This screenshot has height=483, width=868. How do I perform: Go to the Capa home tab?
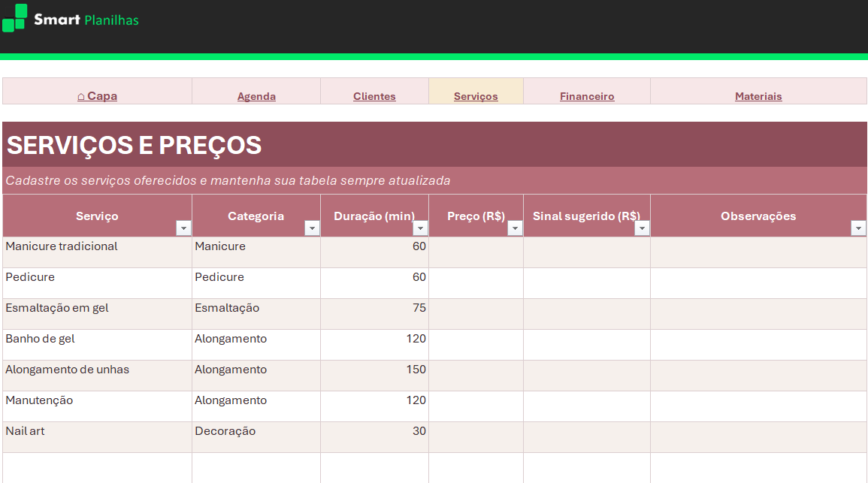(x=98, y=96)
